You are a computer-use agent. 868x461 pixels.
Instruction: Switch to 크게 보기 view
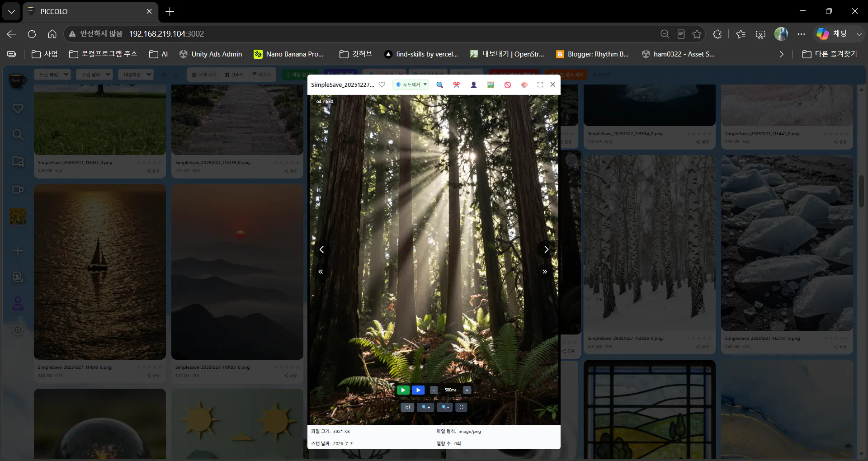coord(204,75)
